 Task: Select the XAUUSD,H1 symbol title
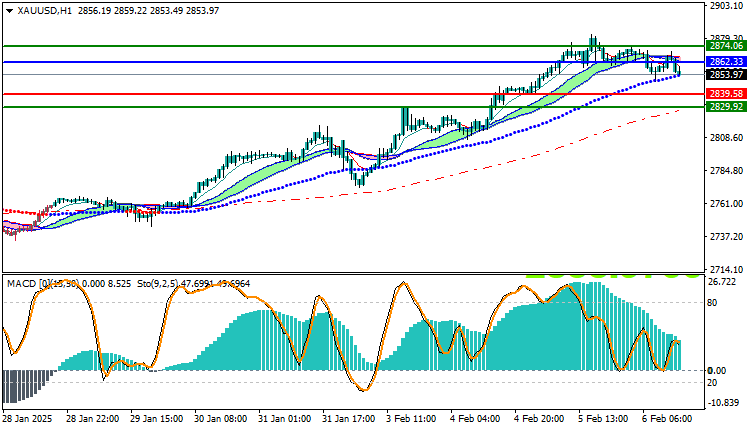pos(44,11)
